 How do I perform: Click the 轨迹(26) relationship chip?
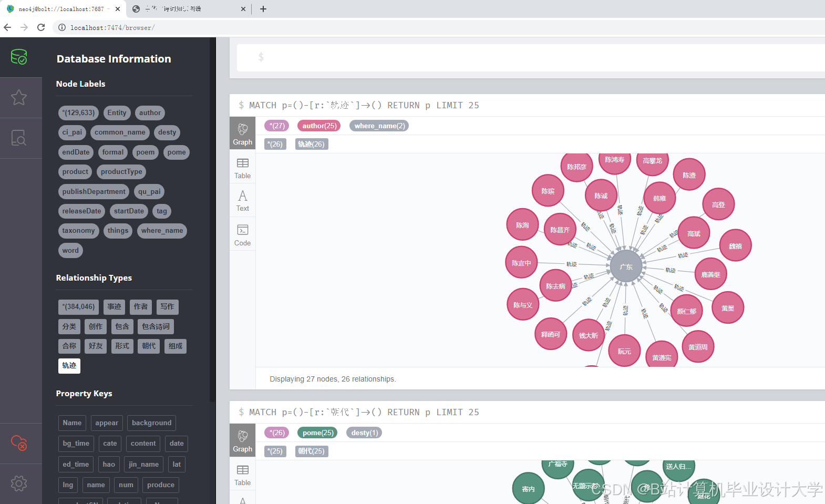click(312, 145)
